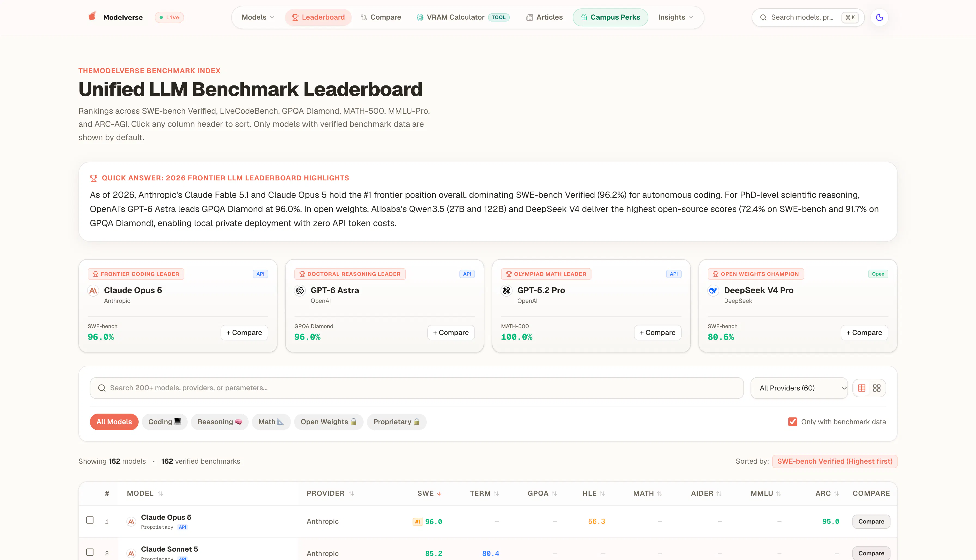The height and width of the screenshot is (560, 976).
Task: Click the API badge on GPT-5.2 Pro card
Action: [x=674, y=274]
